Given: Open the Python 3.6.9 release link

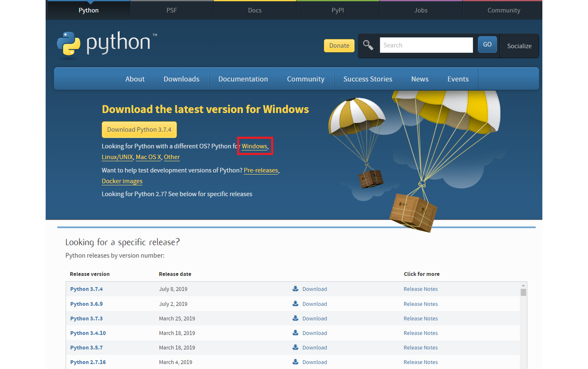Looking at the screenshot, I should (x=86, y=304).
